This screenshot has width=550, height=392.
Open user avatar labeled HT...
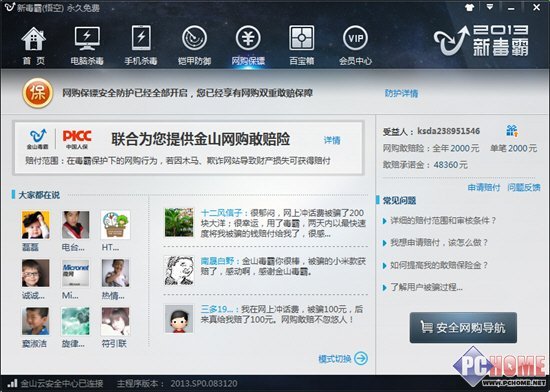tap(115, 225)
